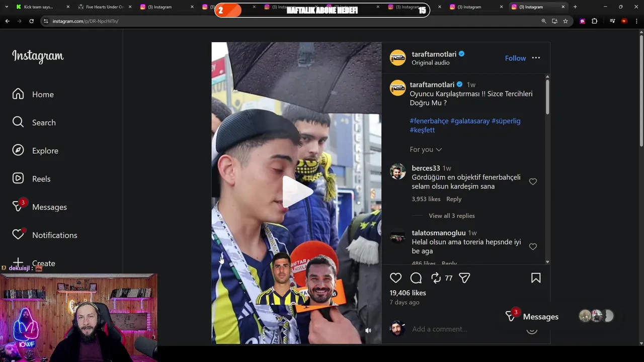644x362 pixels.
Task: Click Reply under berces33 comment
Action: [454, 199]
